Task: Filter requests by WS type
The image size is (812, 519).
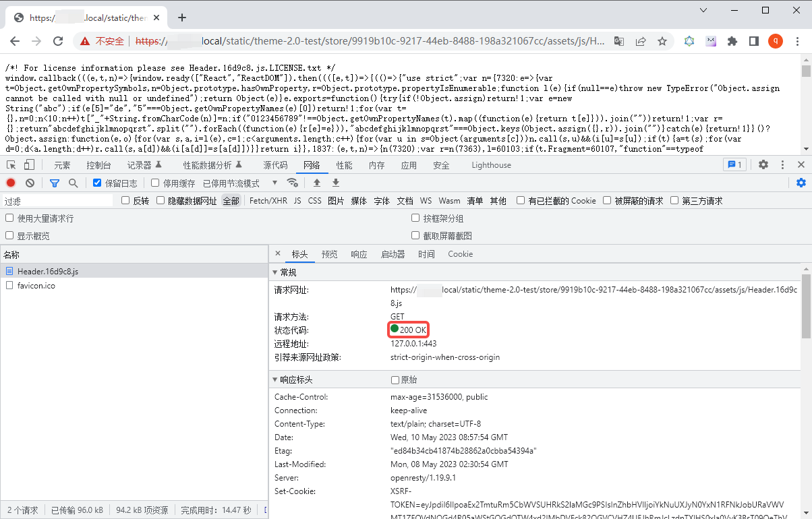Action: tap(426, 200)
